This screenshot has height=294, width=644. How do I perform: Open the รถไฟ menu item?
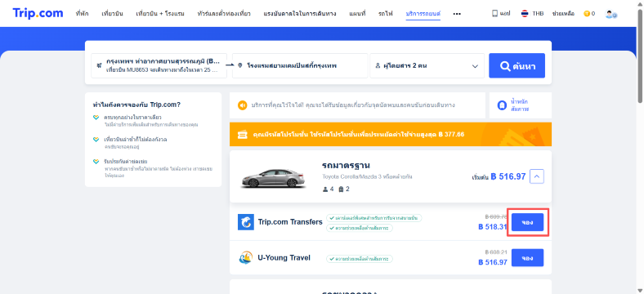pos(386,14)
